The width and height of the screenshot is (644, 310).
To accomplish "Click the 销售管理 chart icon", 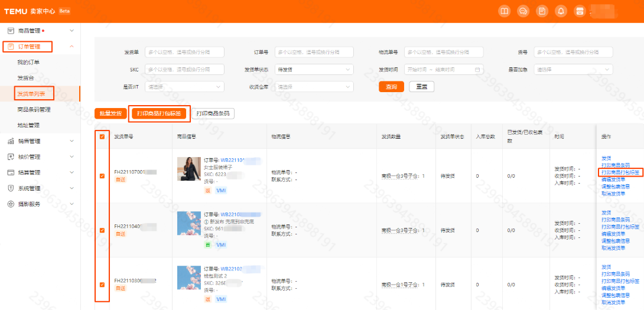I will pyautogui.click(x=11, y=141).
